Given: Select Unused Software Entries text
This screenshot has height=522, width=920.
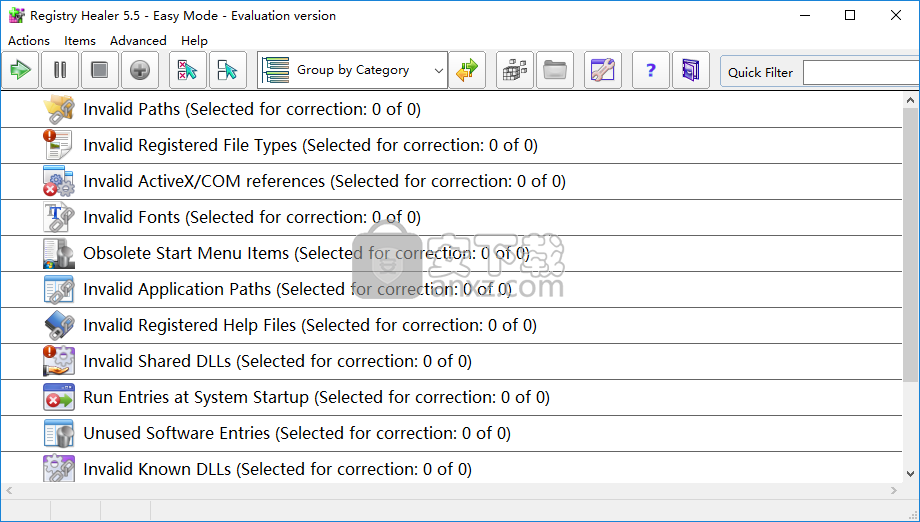Looking at the screenshot, I should coord(297,433).
